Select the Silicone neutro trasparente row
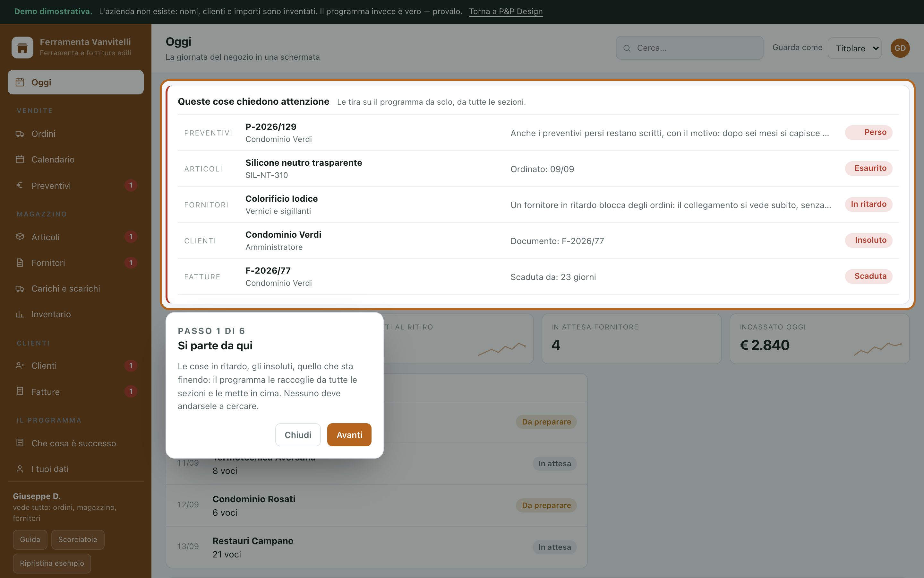The height and width of the screenshot is (578, 924). tap(538, 169)
